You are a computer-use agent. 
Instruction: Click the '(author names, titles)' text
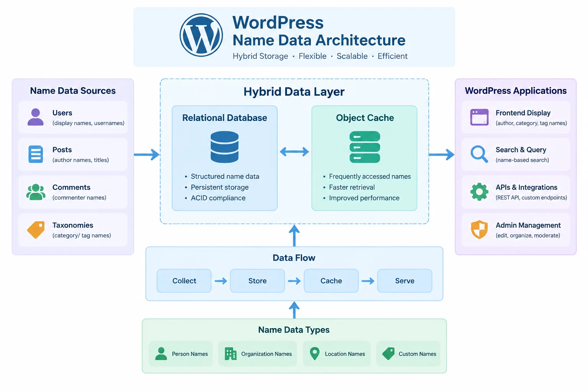click(x=81, y=160)
